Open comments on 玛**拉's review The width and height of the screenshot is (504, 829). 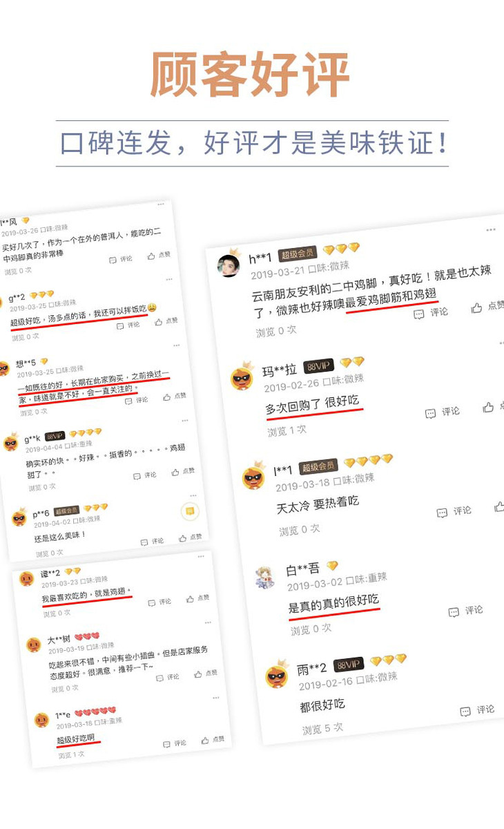[x=442, y=412]
